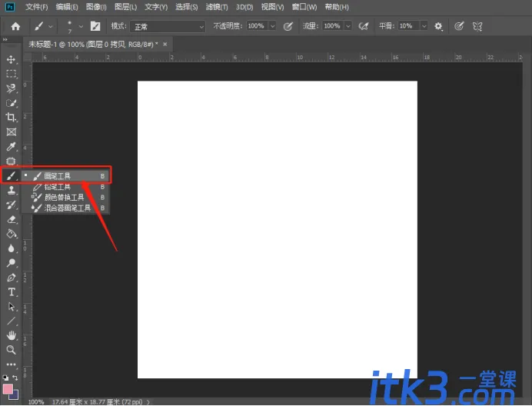Open the 选择(S) menu
532x406 pixels.
pos(187,7)
